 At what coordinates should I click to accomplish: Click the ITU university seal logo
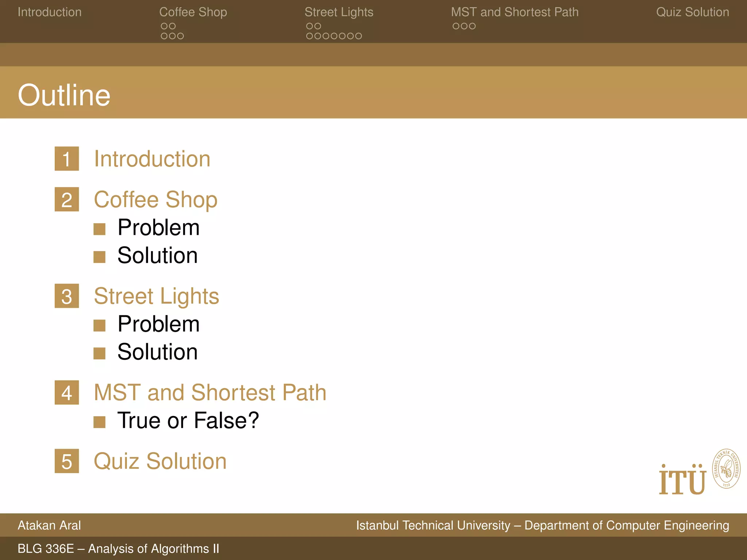point(726,469)
